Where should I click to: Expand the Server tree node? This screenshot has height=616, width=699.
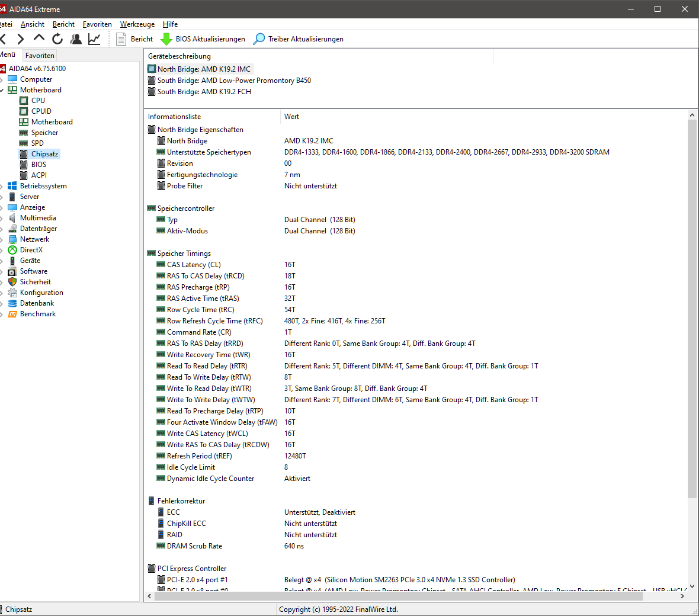click(1, 197)
